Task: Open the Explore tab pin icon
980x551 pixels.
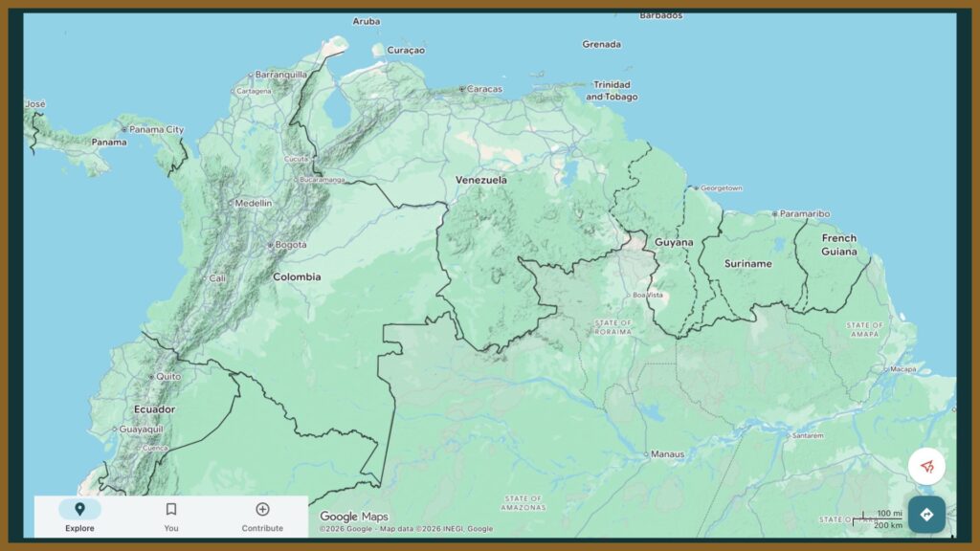Action: point(79,509)
